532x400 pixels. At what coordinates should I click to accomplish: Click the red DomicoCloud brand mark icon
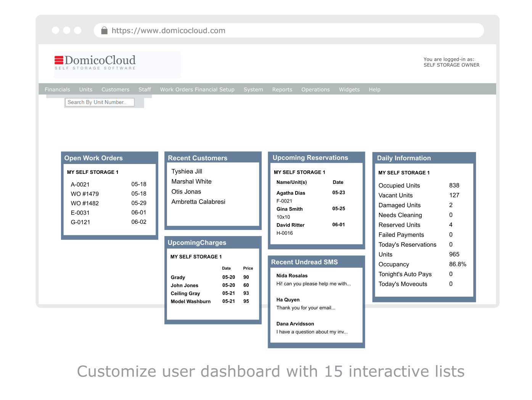[59, 60]
